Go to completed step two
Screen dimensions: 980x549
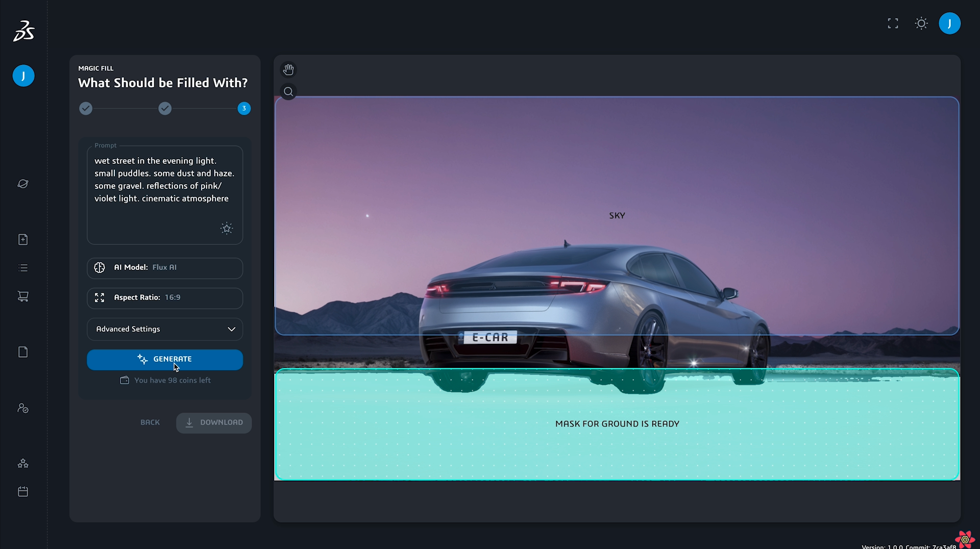point(165,109)
